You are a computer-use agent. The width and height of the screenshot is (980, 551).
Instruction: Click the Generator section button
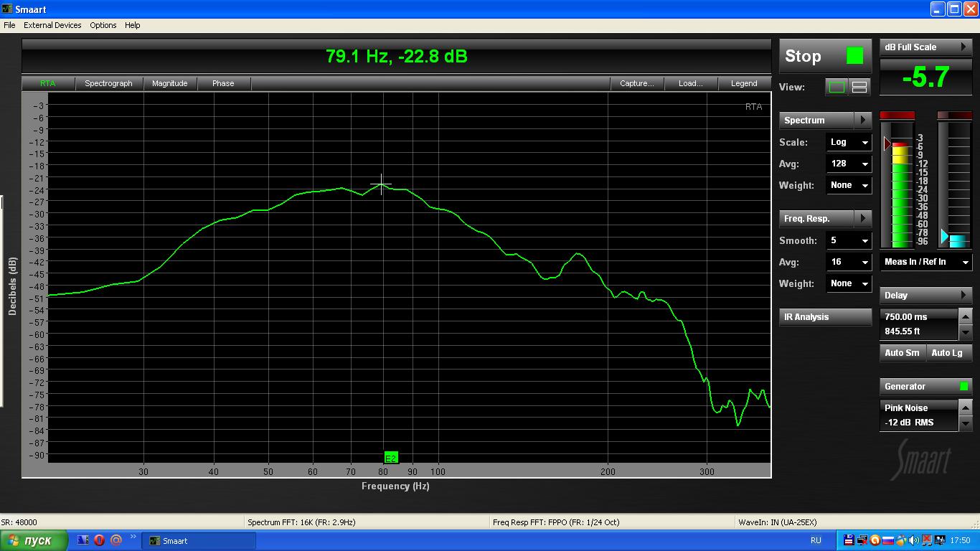[926, 386]
